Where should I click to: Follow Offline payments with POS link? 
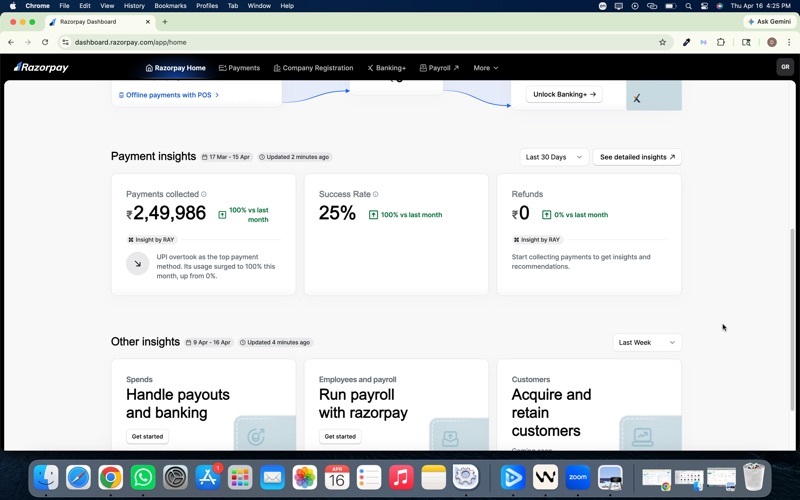click(169, 95)
